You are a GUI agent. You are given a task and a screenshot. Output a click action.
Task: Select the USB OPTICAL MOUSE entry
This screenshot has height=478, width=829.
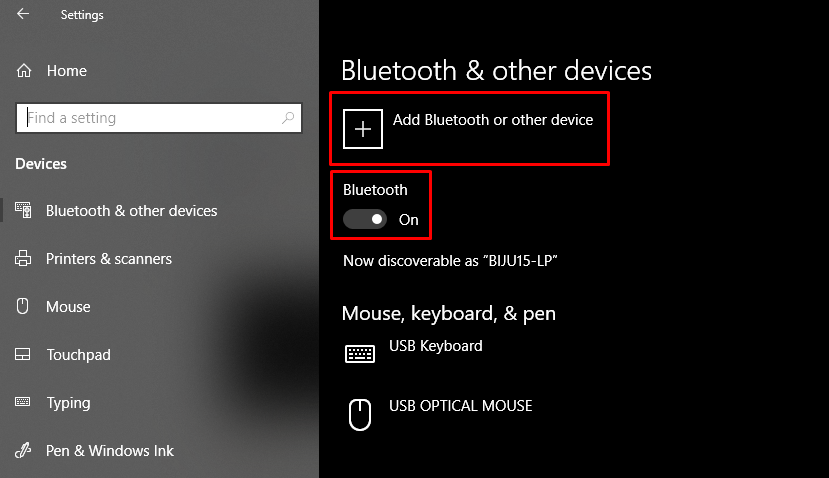tap(460, 406)
